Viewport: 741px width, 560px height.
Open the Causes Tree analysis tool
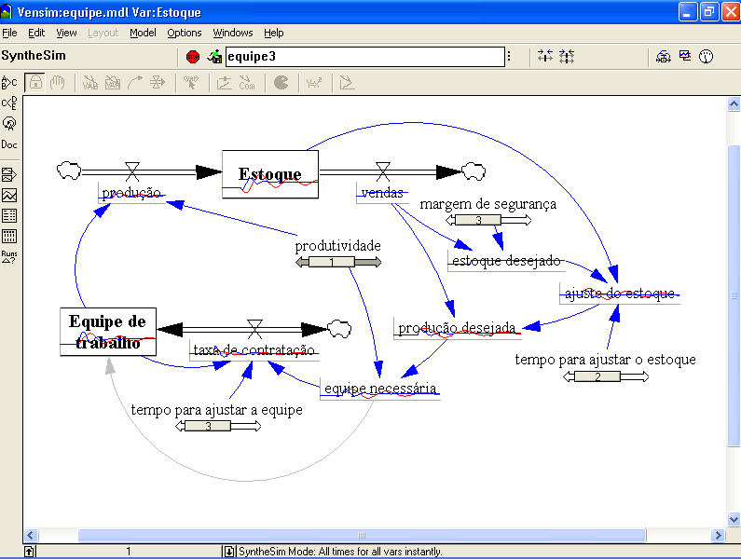coord(9,82)
